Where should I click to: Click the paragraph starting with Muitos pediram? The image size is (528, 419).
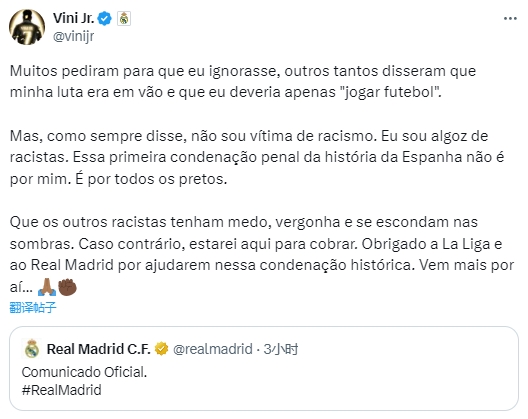click(x=243, y=81)
